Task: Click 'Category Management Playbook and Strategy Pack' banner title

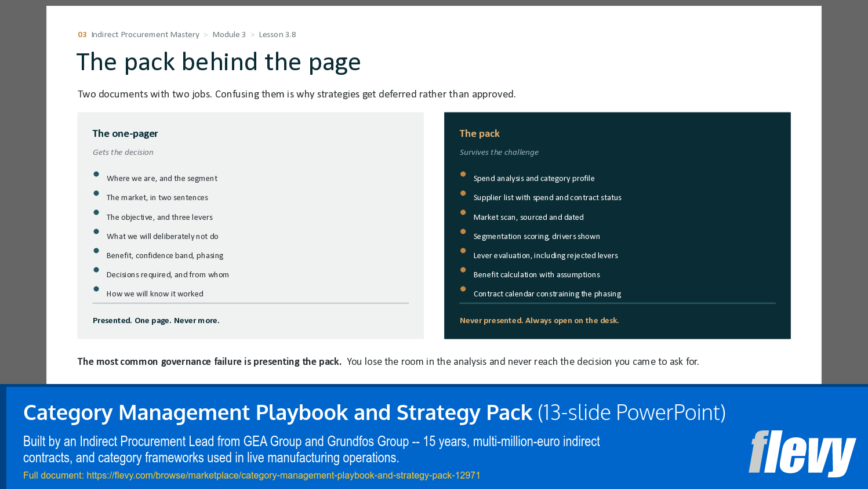Action: coord(278,413)
